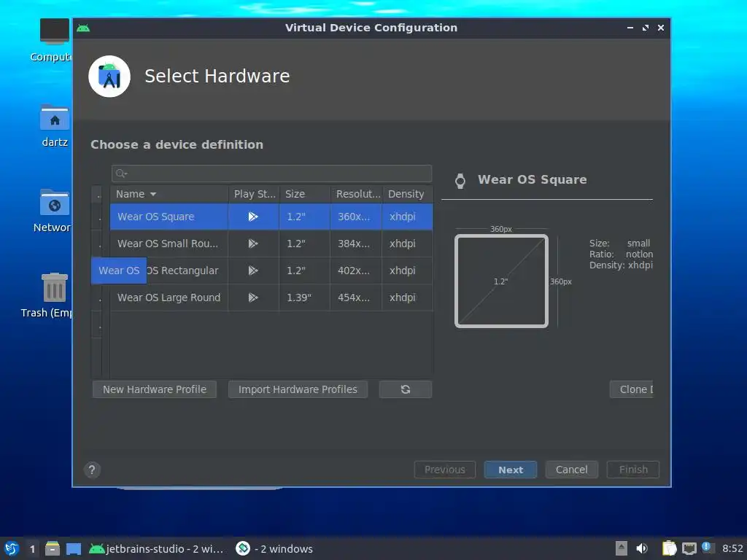This screenshot has width=747, height=560.
Task: Click the Clone Device button
Action: [x=632, y=389]
